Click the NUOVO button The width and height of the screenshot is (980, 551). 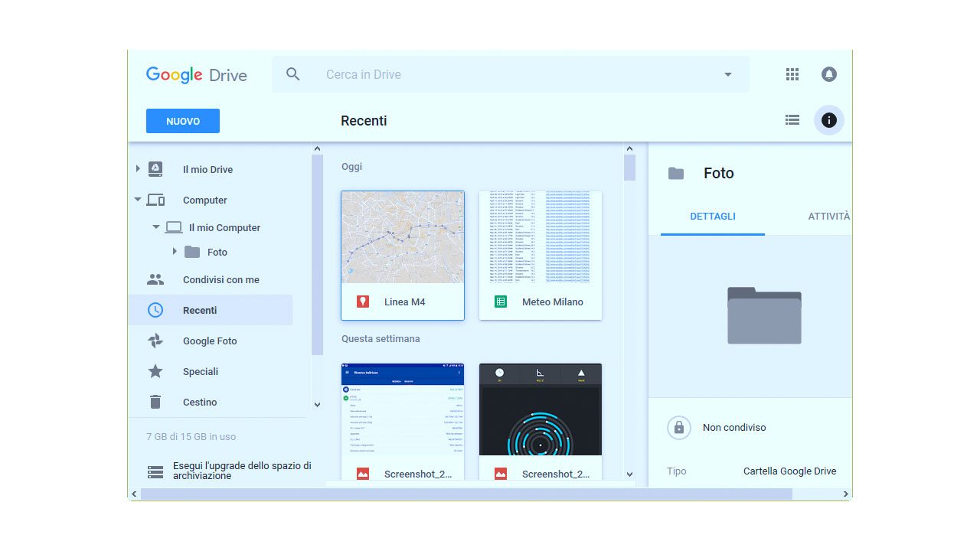click(183, 121)
